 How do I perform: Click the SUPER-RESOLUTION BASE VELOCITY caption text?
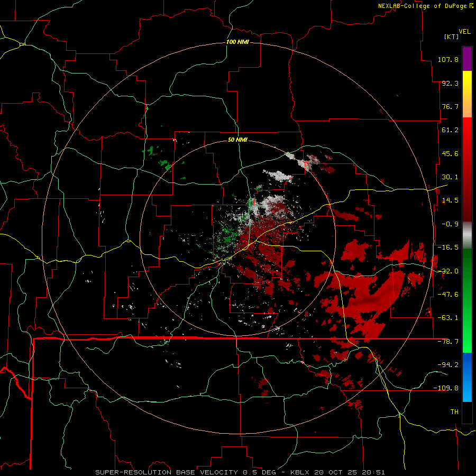(x=167, y=472)
